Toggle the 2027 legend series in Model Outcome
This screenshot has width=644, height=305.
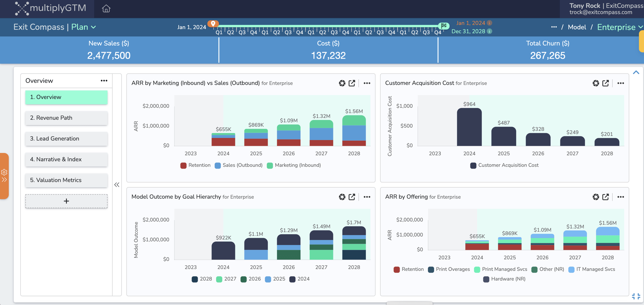tap(226, 279)
